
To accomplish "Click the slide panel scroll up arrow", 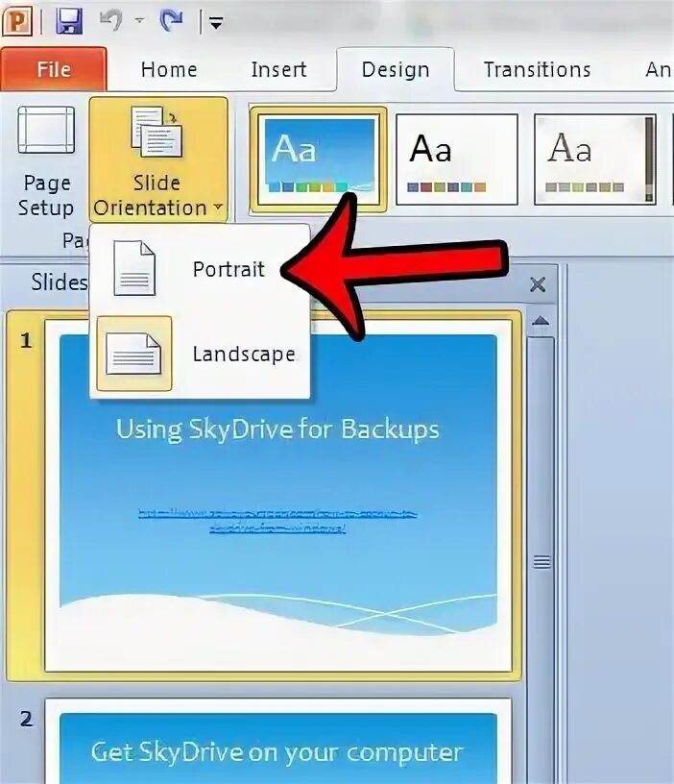I will coord(542,321).
